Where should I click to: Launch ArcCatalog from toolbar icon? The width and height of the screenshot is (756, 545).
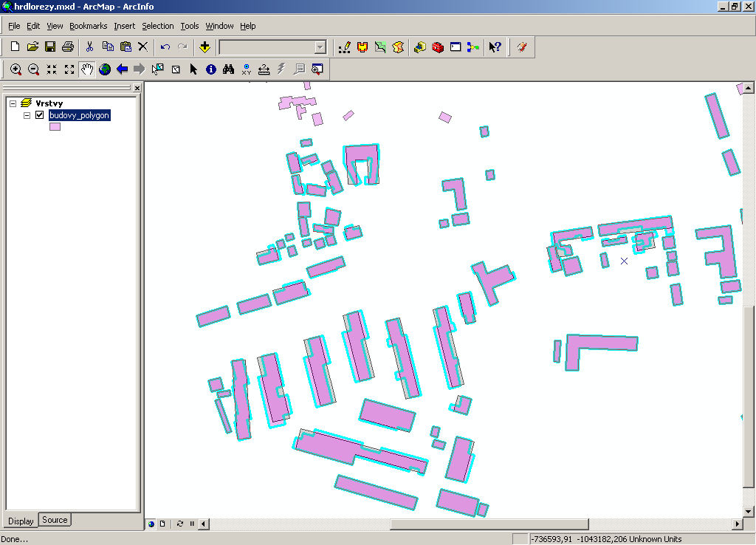420,47
